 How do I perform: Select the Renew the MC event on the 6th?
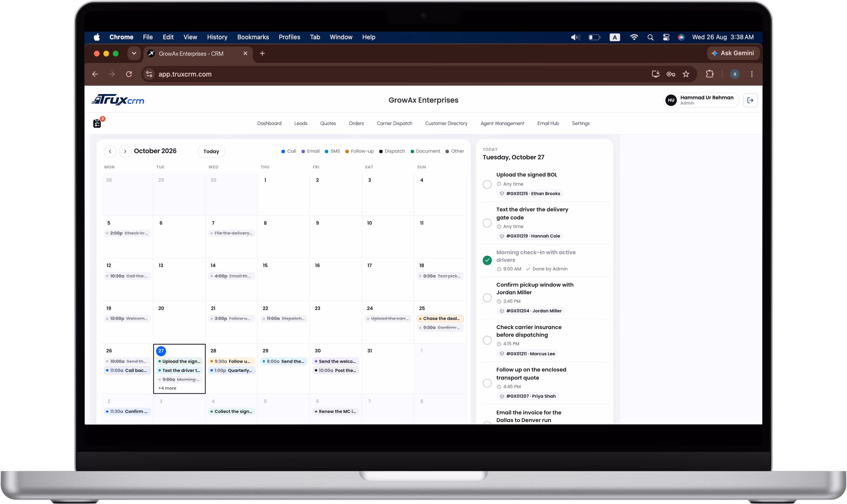[x=336, y=411]
